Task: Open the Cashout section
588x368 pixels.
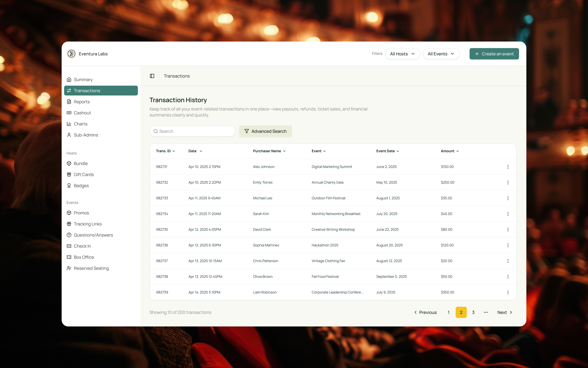Action: coord(101,113)
